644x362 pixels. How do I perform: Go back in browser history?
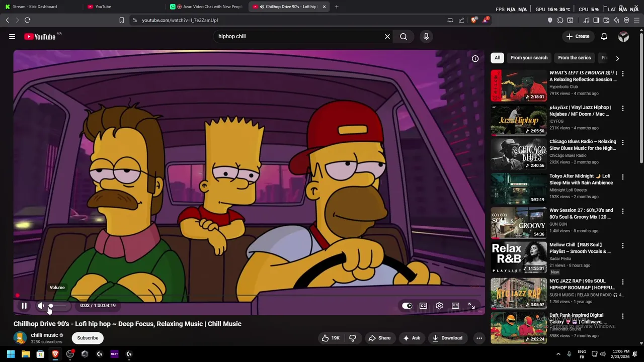tap(7, 20)
